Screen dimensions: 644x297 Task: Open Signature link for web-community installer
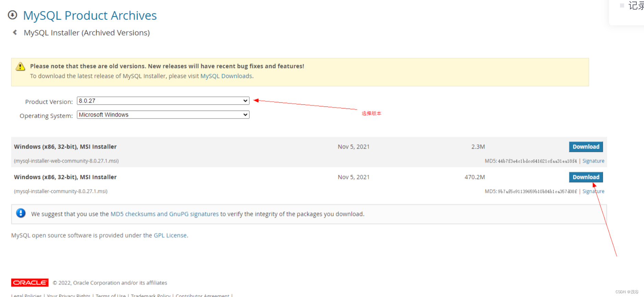593,161
